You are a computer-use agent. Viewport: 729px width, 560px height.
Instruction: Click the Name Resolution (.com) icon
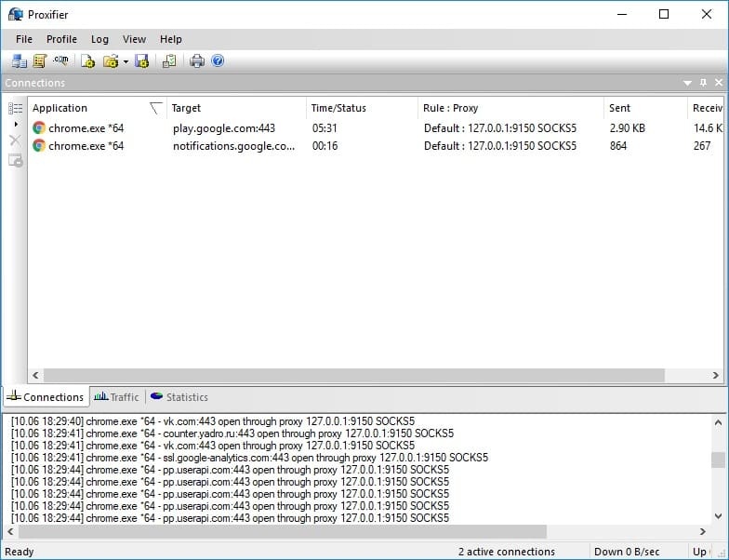61,61
